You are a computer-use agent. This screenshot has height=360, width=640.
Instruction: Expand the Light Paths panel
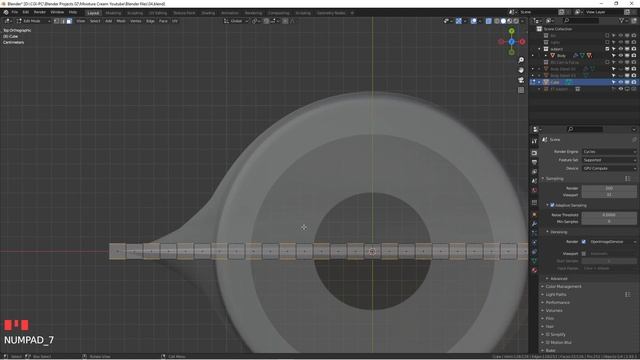[x=556, y=294]
